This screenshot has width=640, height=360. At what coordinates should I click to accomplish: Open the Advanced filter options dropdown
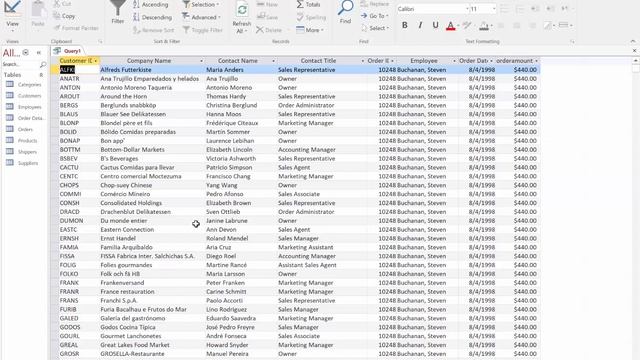pyautogui.click(x=201, y=17)
